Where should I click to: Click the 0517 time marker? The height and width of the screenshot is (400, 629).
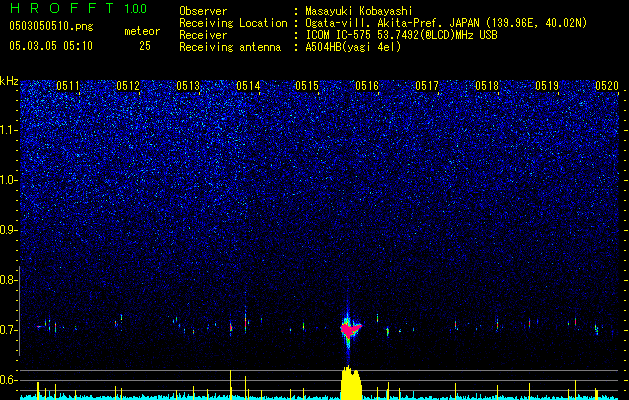pos(427,85)
